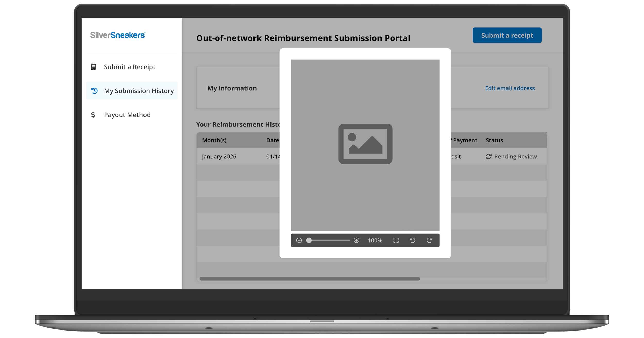Rotate the receipt image clockwise

pos(429,240)
